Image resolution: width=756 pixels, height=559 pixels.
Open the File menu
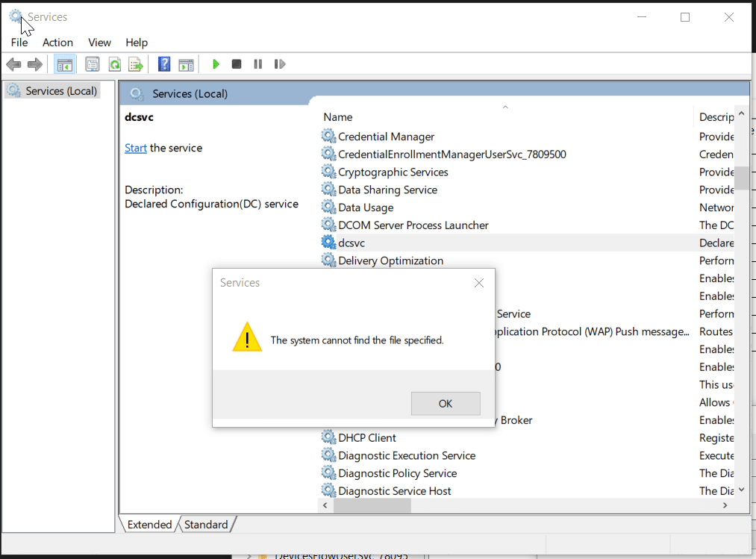tap(19, 43)
